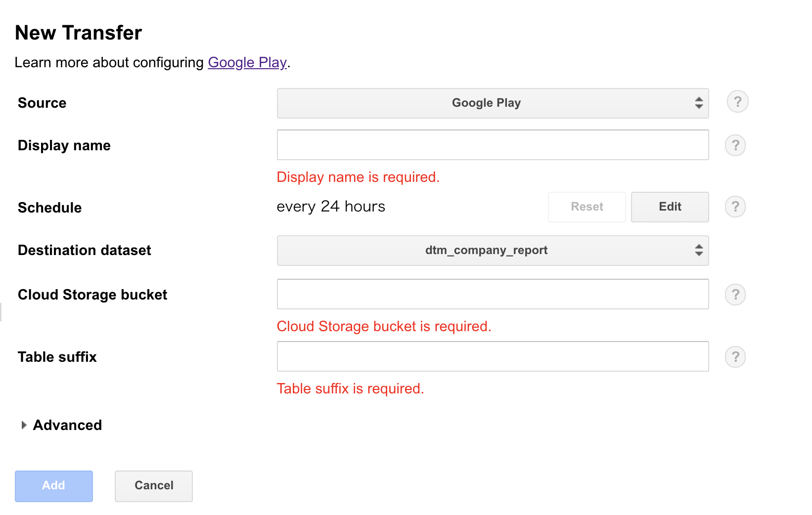
Task: Open the Destination dataset dropdown
Action: coord(493,251)
